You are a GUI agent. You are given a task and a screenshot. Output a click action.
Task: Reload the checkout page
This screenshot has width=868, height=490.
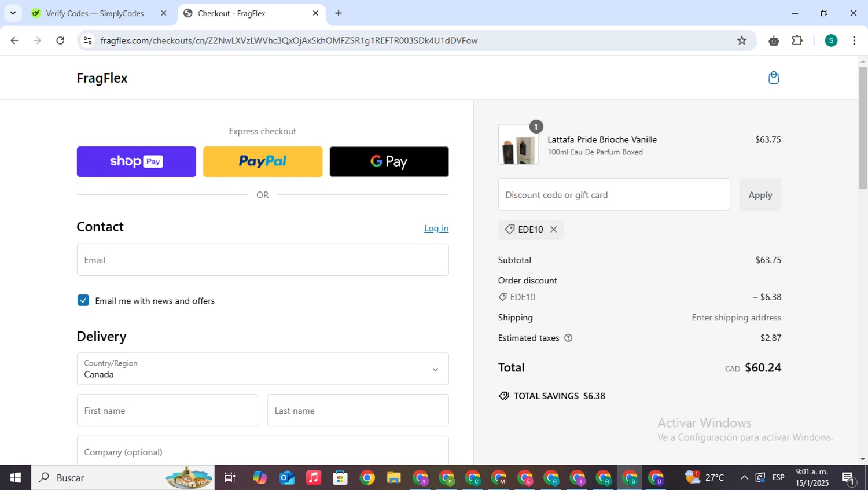click(60, 40)
